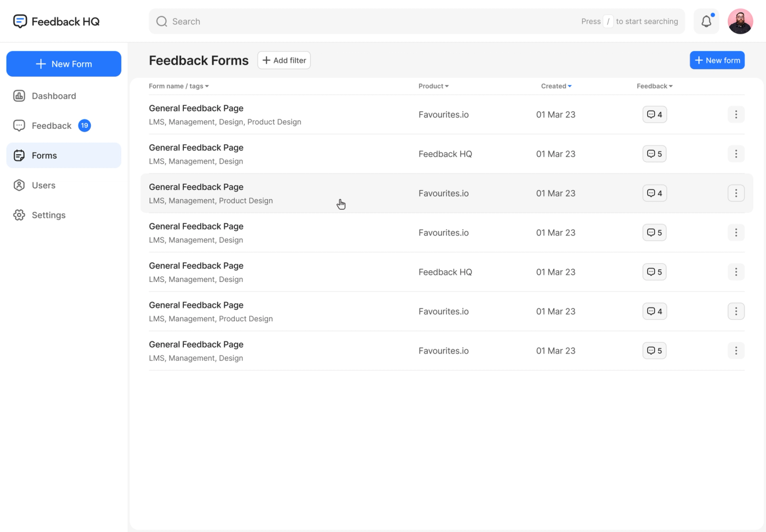This screenshot has height=532, width=766.
Task: Expand the Feedback column dropdown
Action: 655,86
